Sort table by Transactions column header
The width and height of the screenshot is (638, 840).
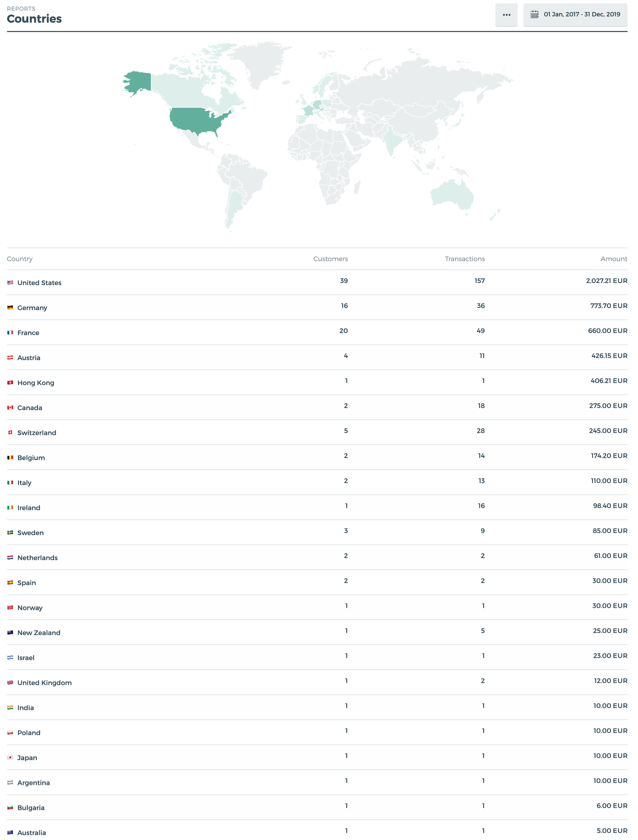pyautogui.click(x=465, y=259)
